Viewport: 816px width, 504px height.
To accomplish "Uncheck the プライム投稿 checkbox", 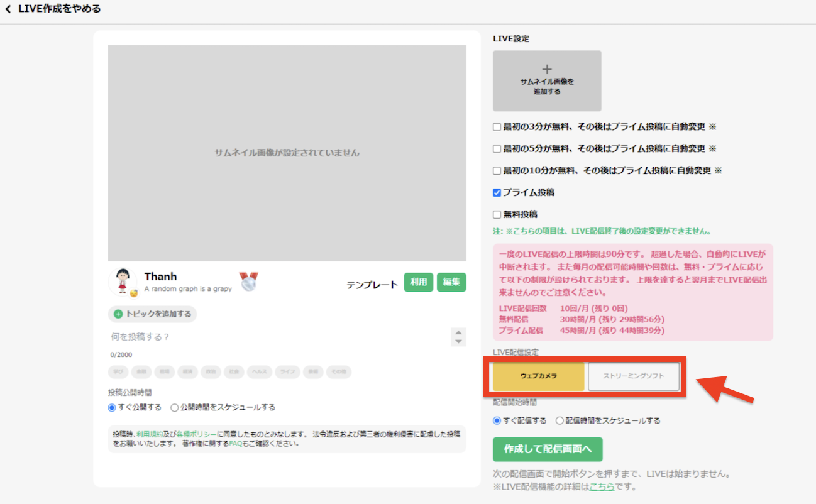I will pos(497,193).
